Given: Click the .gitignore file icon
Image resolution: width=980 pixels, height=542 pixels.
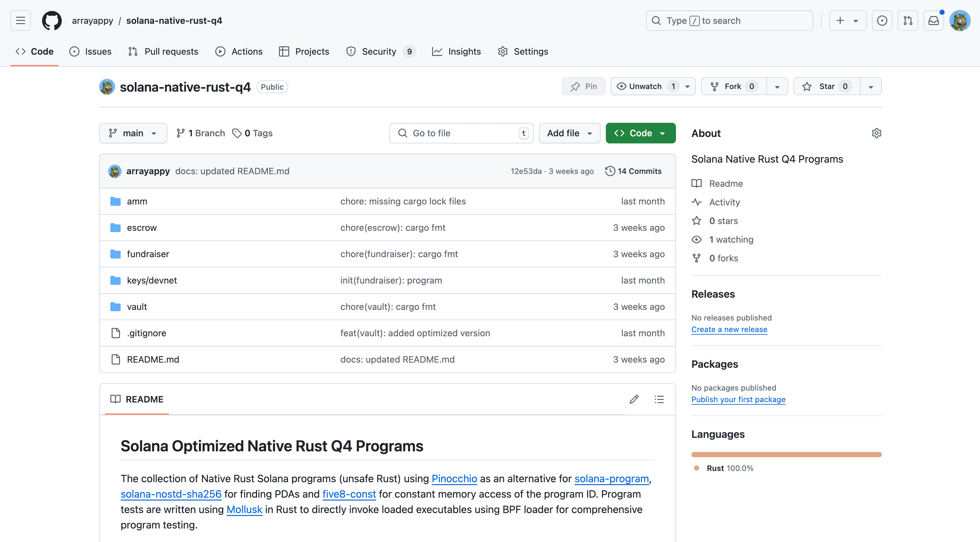Looking at the screenshot, I should (116, 333).
